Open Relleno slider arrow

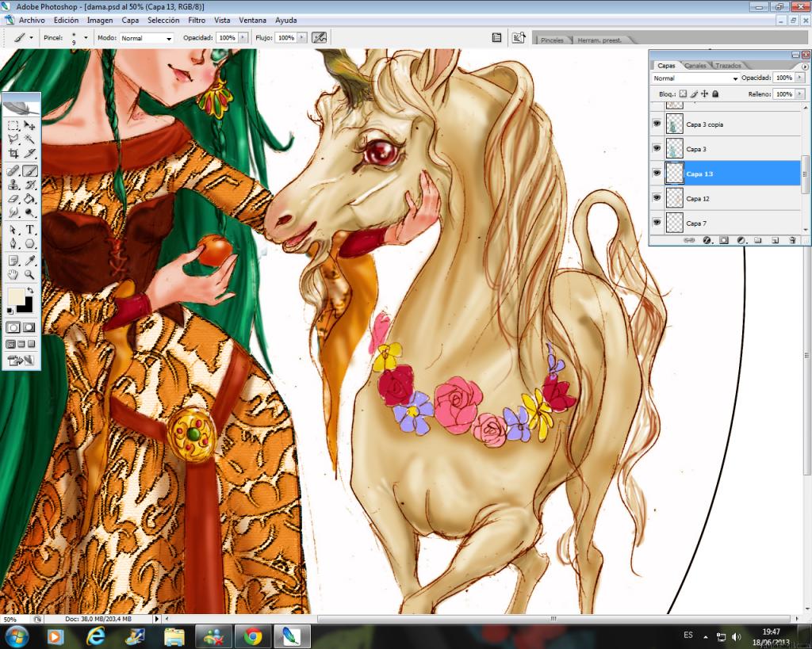[800, 94]
